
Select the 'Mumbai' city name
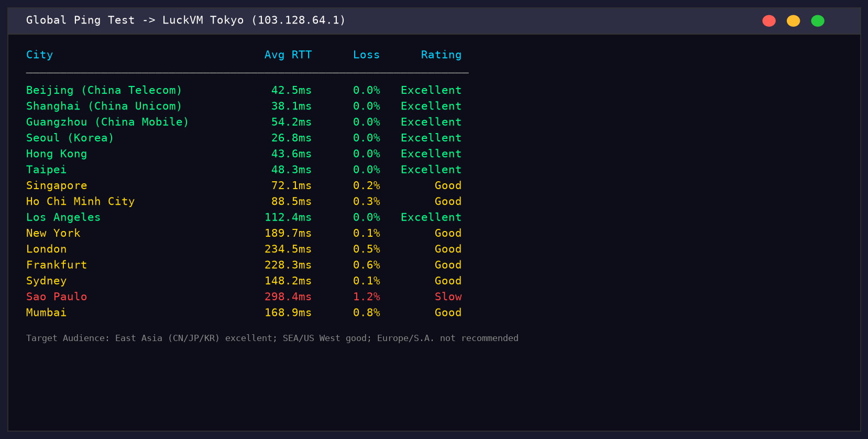coord(47,313)
